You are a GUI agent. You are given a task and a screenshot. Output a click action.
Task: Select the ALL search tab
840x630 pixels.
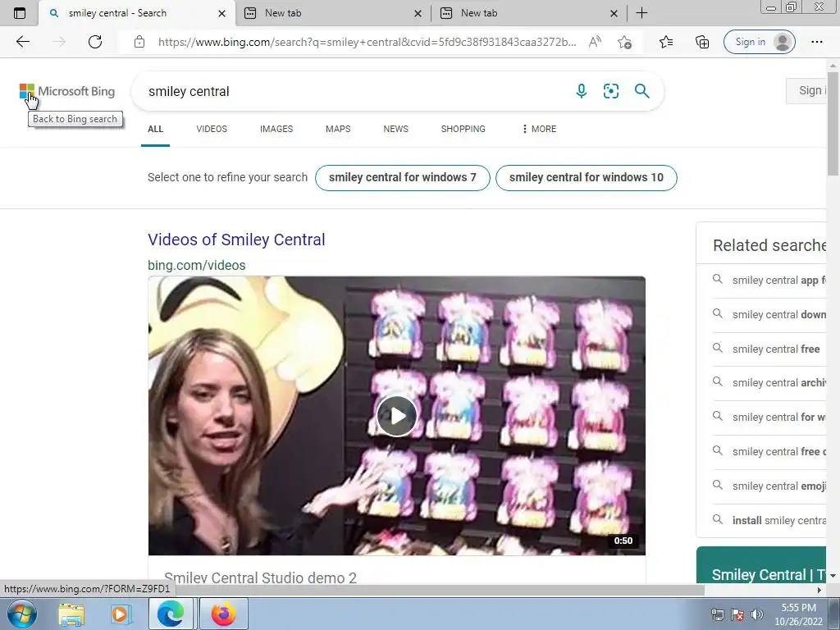[x=155, y=129]
